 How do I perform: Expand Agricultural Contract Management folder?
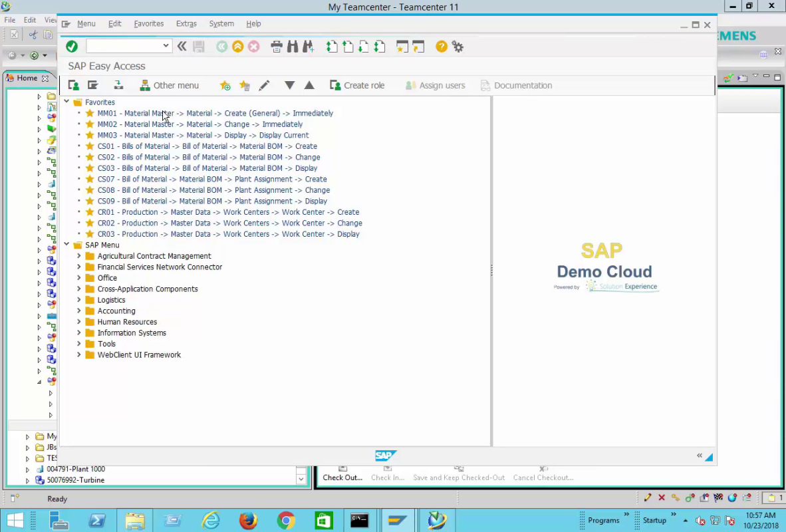click(78, 256)
